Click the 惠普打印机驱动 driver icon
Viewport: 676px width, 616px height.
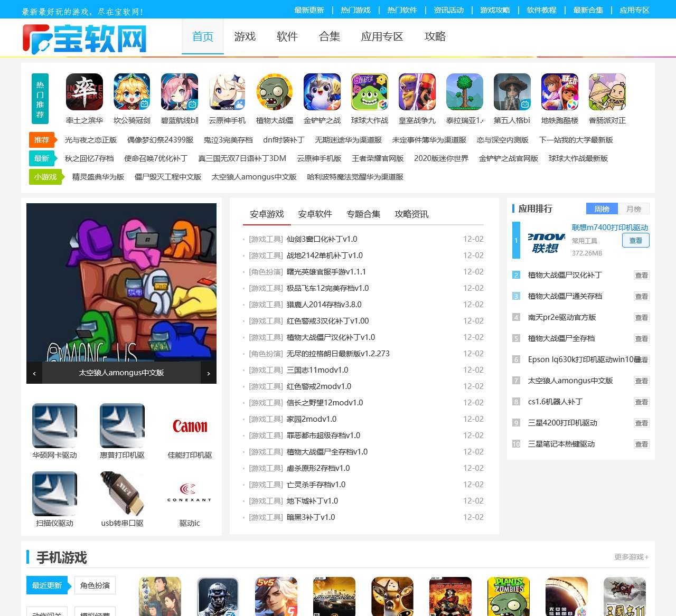pos(122,425)
